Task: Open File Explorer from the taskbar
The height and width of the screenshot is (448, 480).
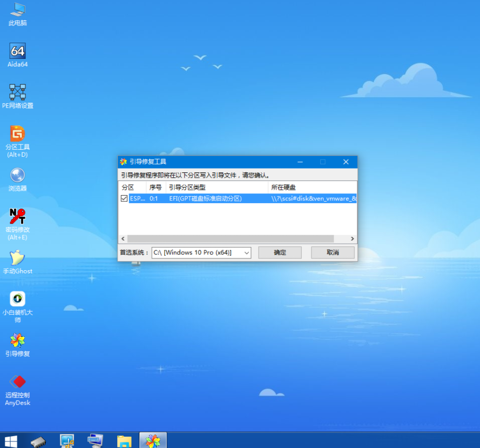Action: coord(124,440)
